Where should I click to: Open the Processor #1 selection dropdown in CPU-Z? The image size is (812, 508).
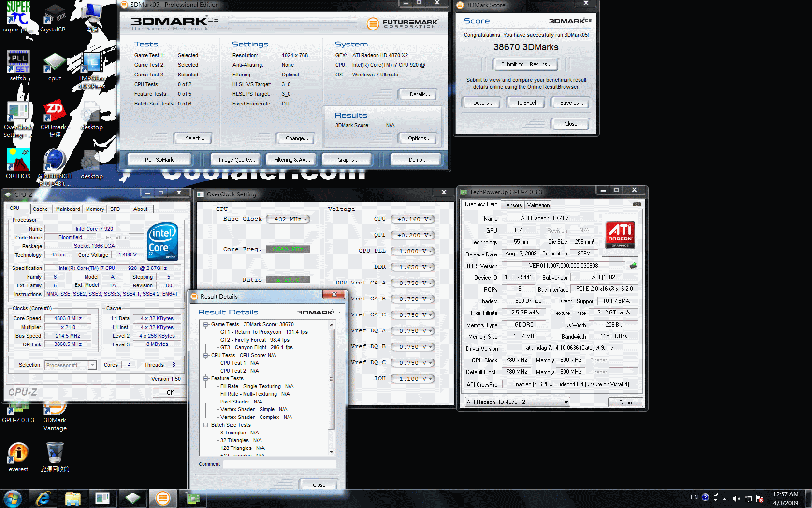[x=71, y=365]
